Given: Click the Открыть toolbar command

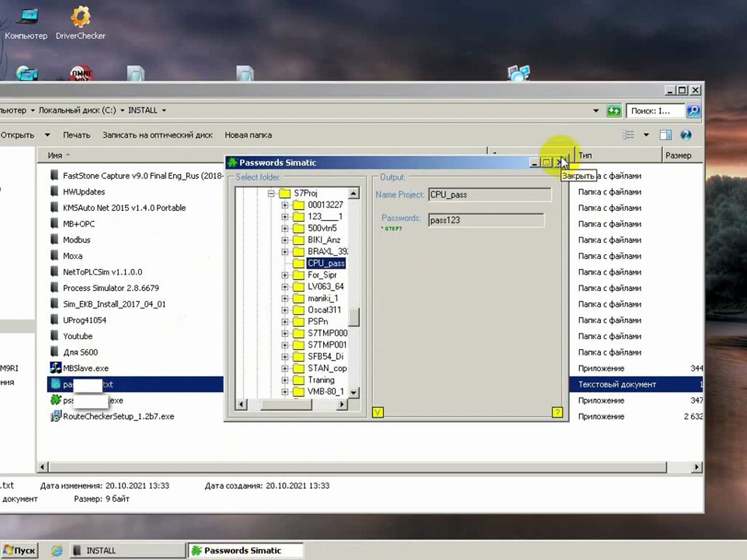Looking at the screenshot, I should click(x=17, y=135).
